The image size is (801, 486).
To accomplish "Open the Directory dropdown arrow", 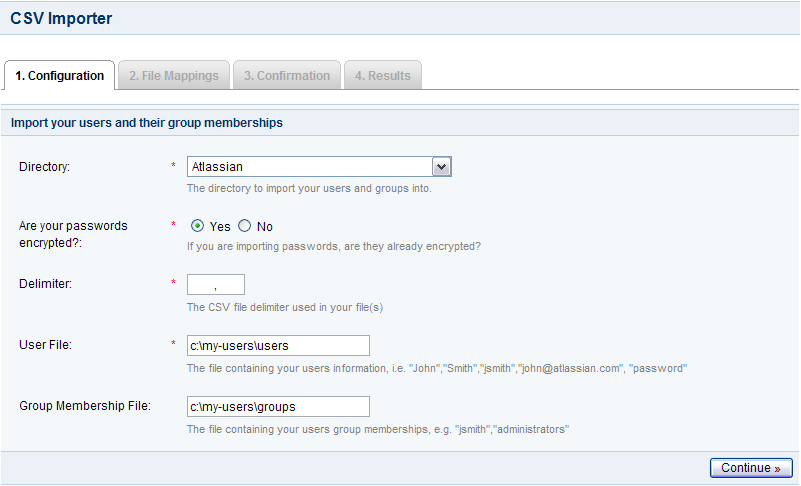I will [x=441, y=167].
